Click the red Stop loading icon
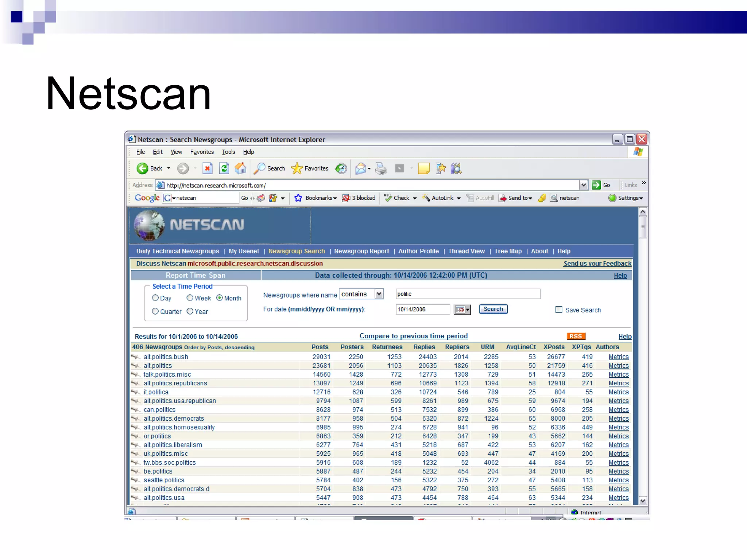This screenshot has height=560, width=747. coord(207,168)
